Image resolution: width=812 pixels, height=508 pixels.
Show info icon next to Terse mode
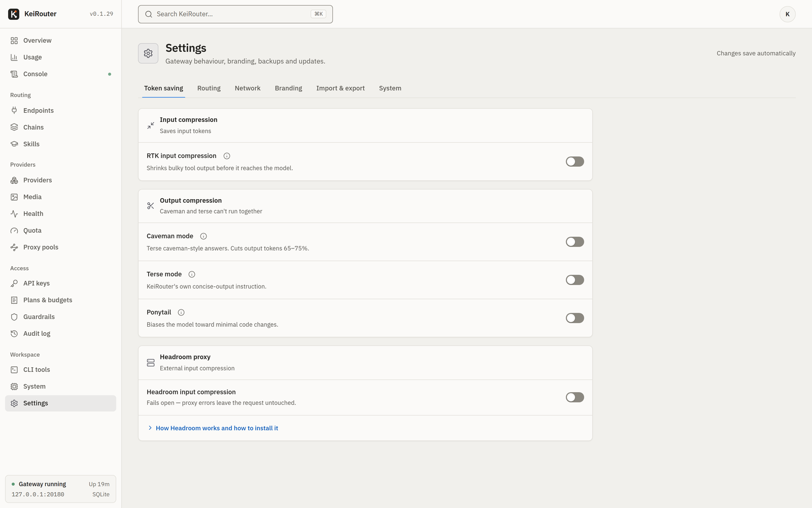tap(192, 274)
